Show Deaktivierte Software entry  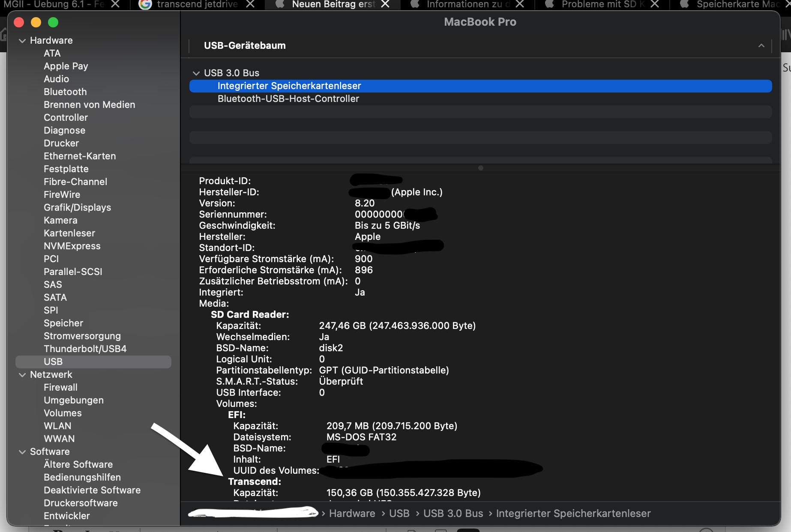(x=92, y=490)
